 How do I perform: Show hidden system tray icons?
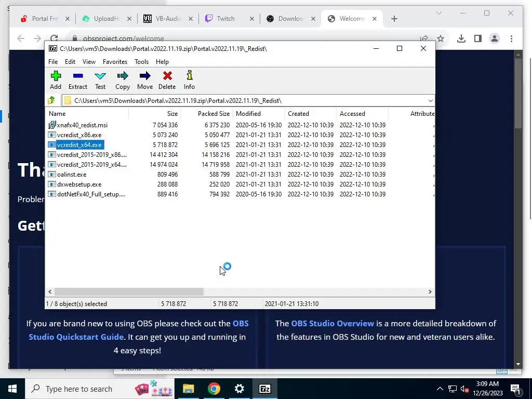(x=440, y=389)
